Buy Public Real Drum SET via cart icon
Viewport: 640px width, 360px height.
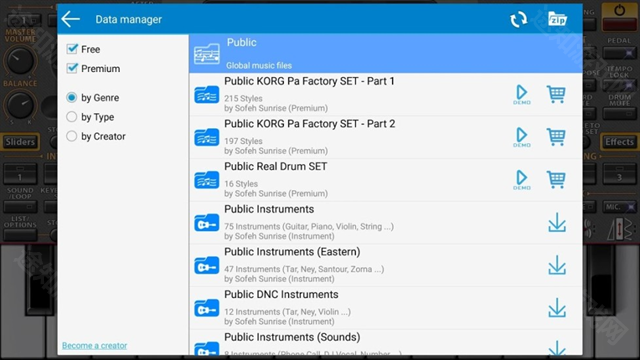pyautogui.click(x=556, y=180)
